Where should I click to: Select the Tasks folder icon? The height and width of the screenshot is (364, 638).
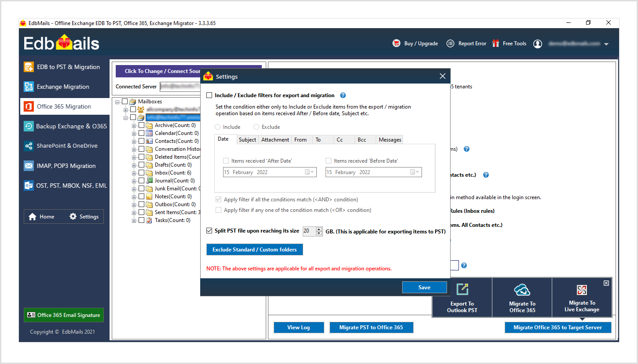149,220
